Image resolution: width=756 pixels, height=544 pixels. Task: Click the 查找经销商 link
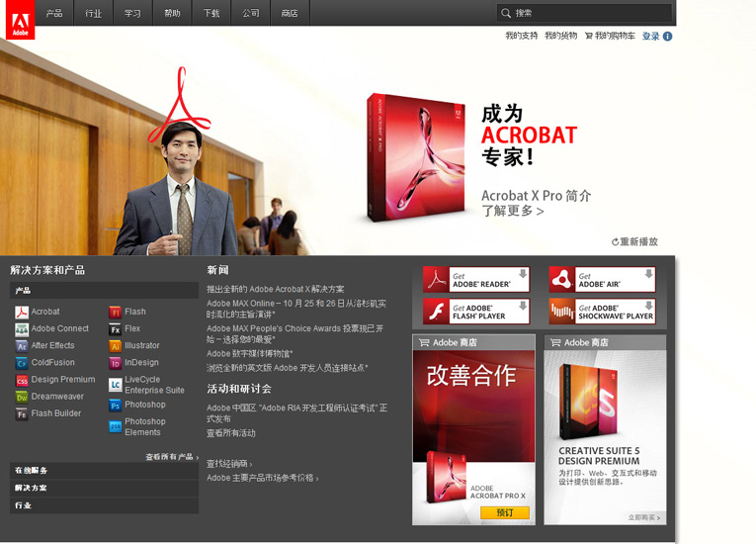[229, 464]
